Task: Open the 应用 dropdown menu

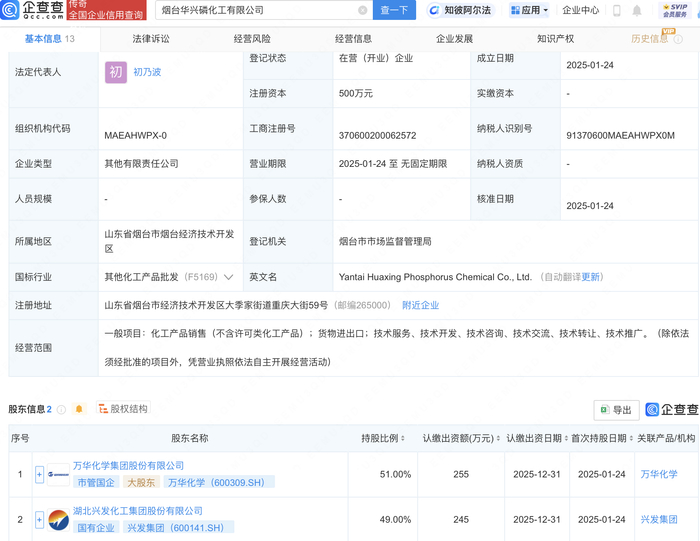Action: (530, 10)
